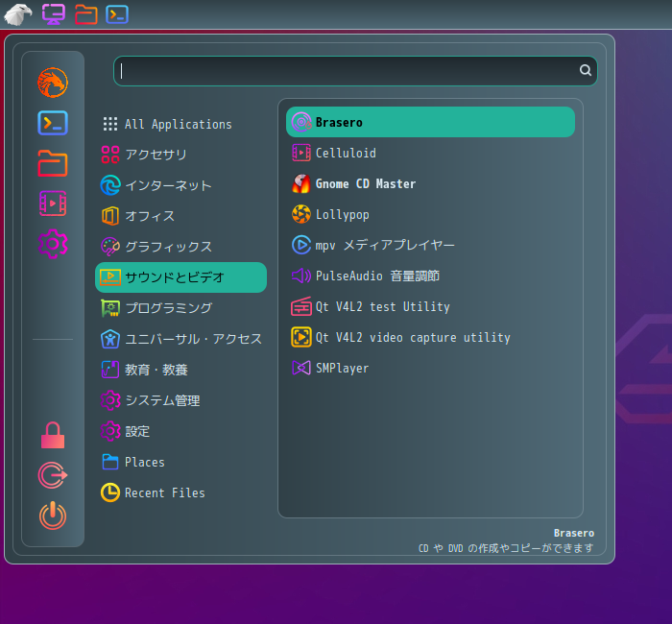This screenshot has width=672, height=624.
Task: Click the show desktop monitor icon in the top panel
Action: click(x=54, y=14)
